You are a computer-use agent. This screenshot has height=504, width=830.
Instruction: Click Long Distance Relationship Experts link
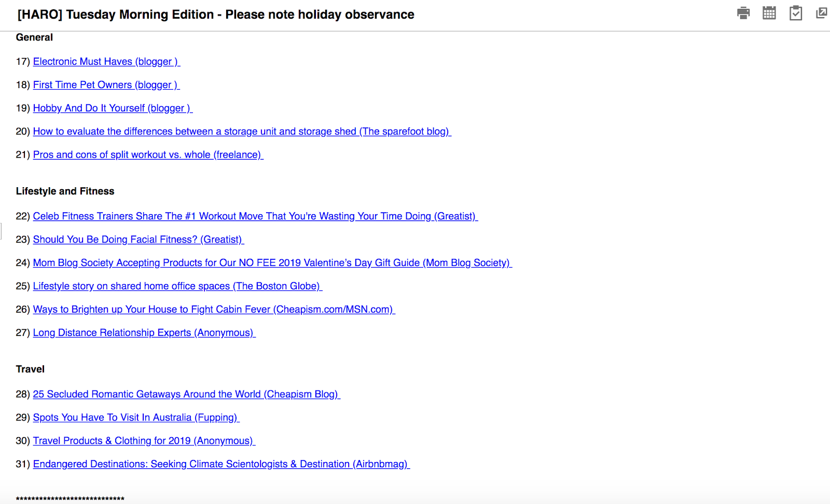tap(143, 333)
